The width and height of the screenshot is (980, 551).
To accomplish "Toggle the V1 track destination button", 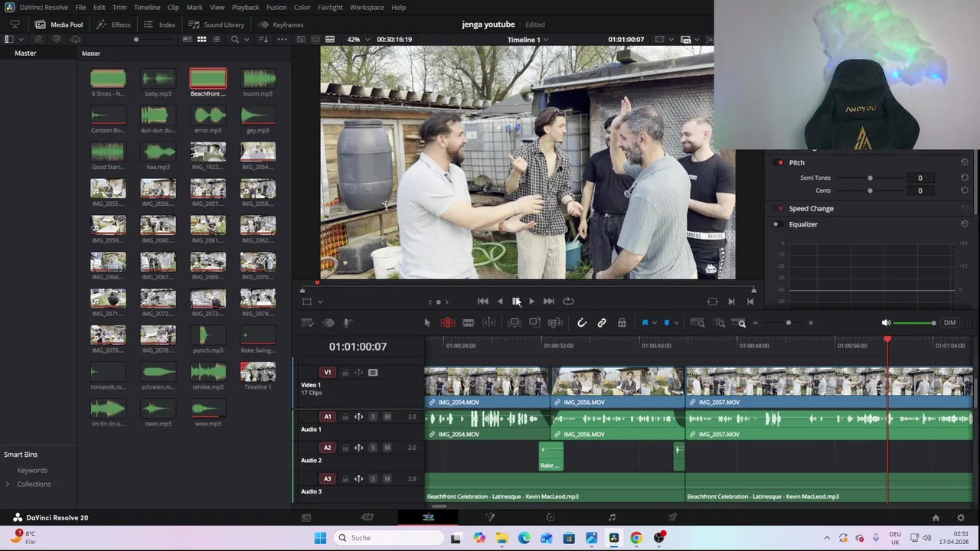I will point(328,373).
